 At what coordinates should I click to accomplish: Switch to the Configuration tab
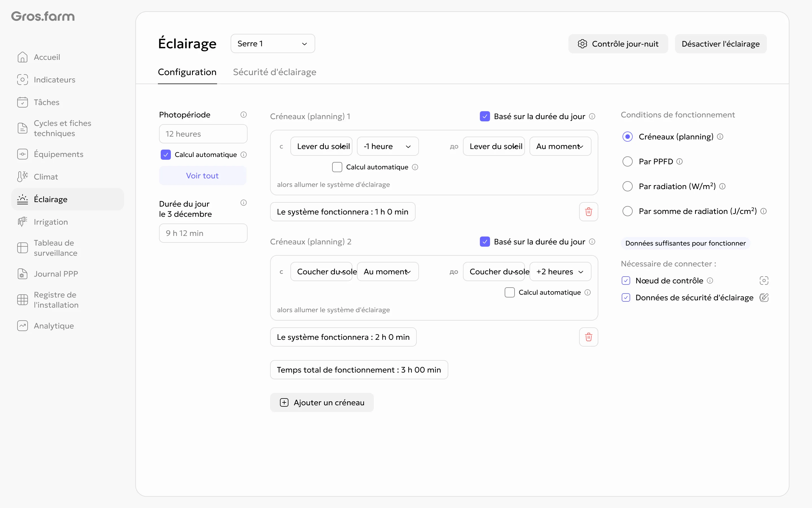click(187, 72)
